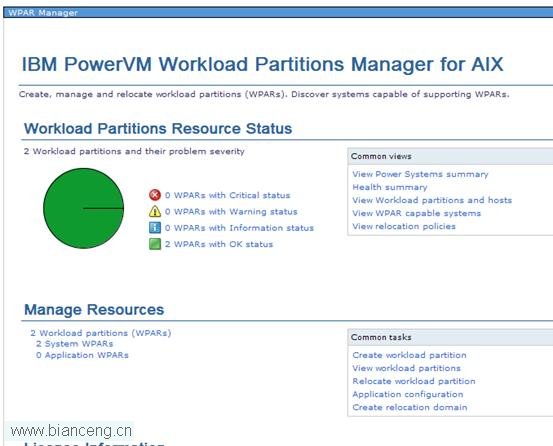This screenshot has width=553, height=446.
Task: Select 2 Workload partitions (WPARs) link
Action: click(x=101, y=333)
